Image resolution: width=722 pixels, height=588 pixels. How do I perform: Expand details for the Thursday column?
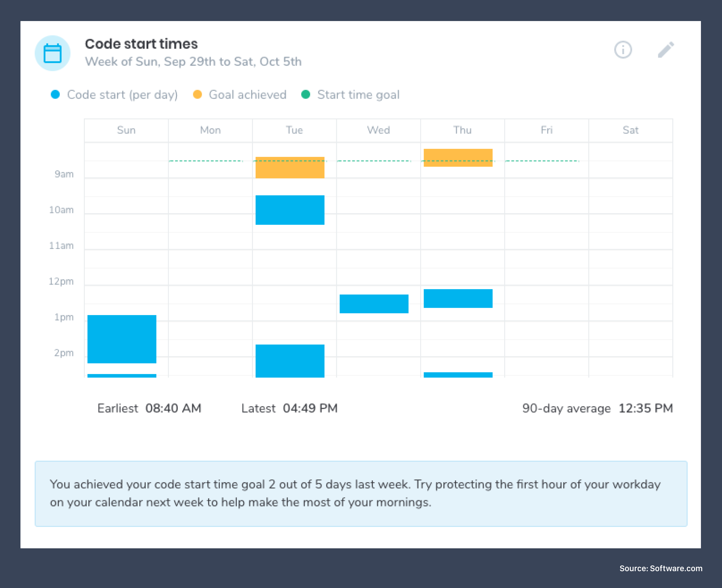pos(462,130)
